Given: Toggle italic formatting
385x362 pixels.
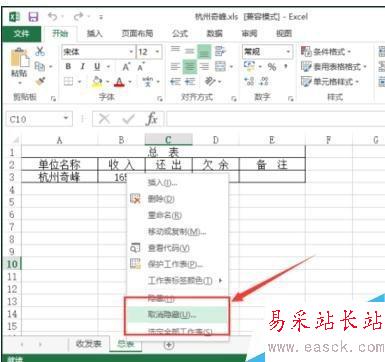Looking at the screenshot, I should 83,67.
